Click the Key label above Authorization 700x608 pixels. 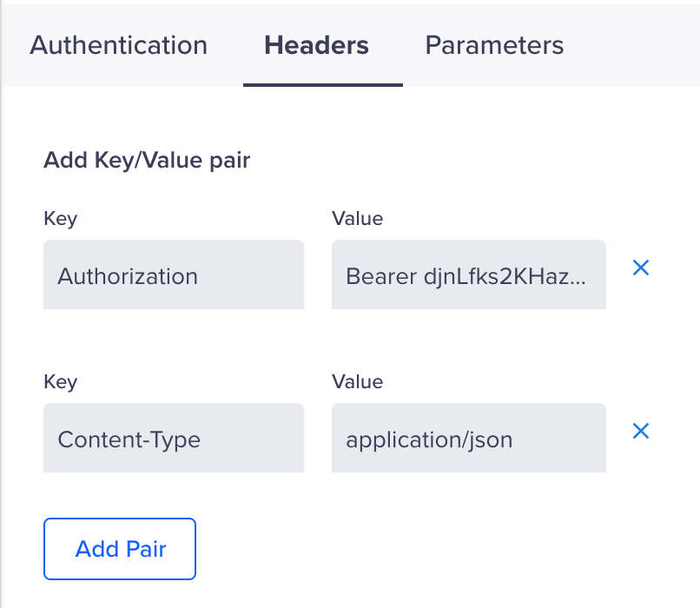click(60, 219)
